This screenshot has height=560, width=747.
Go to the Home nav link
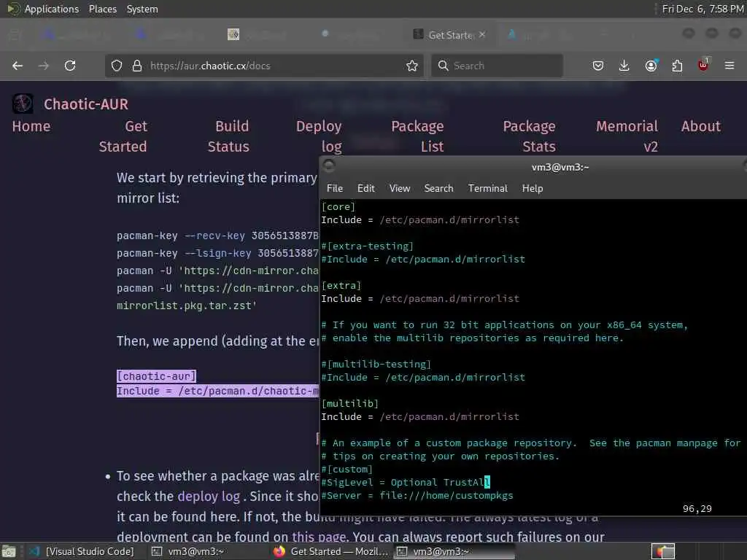click(31, 126)
